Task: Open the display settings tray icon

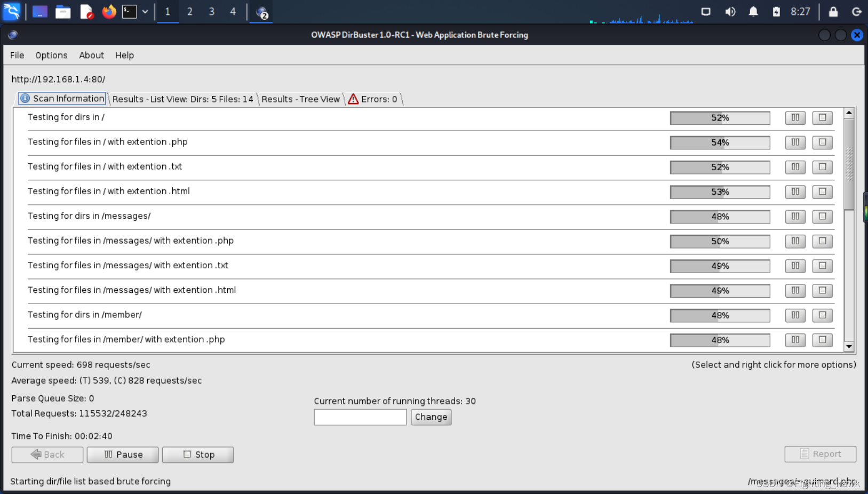Action: tap(706, 12)
